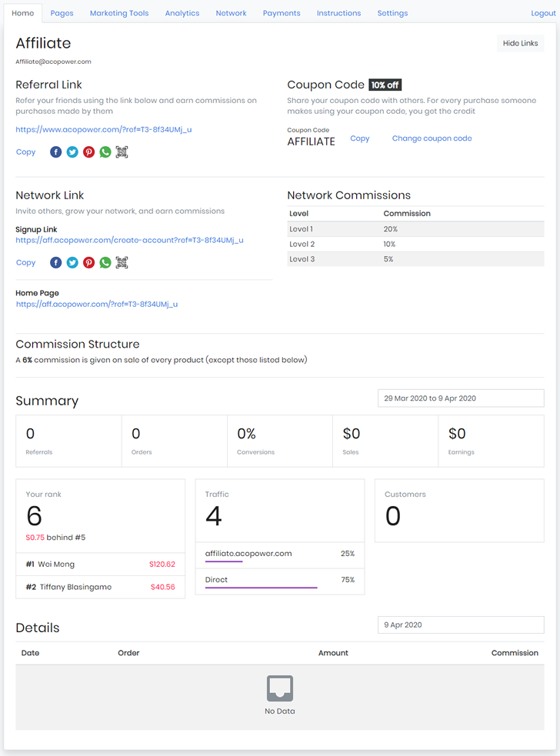Share referral link on Twitter
The height and width of the screenshot is (756, 560).
[x=72, y=152]
